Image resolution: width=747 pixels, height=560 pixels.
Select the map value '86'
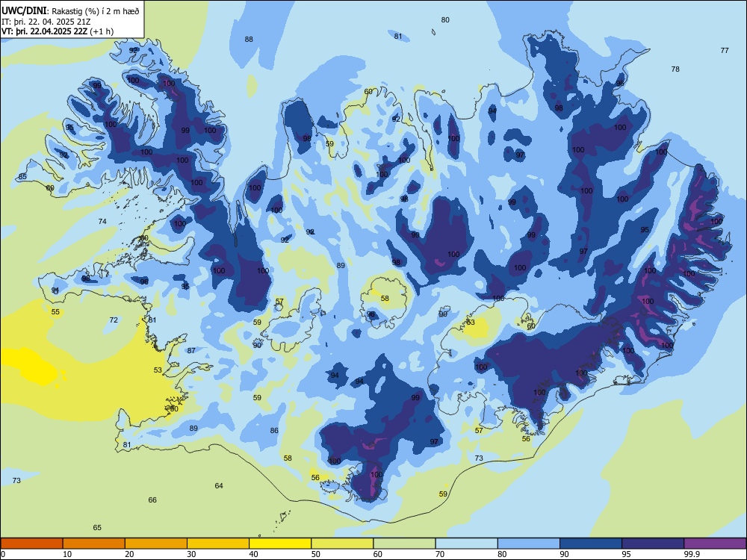tap(274, 431)
